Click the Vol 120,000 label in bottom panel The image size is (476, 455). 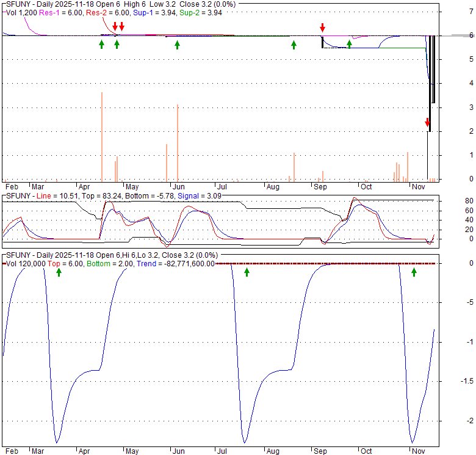coord(25,263)
